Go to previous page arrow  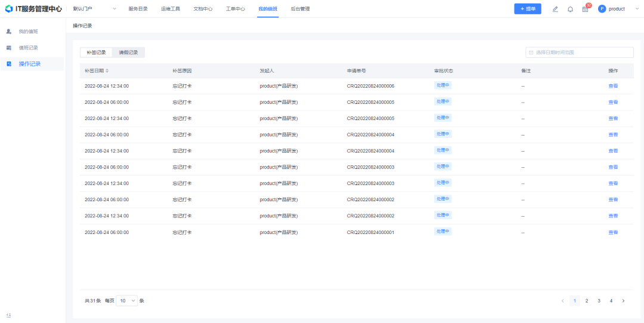[x=562, y=301]
